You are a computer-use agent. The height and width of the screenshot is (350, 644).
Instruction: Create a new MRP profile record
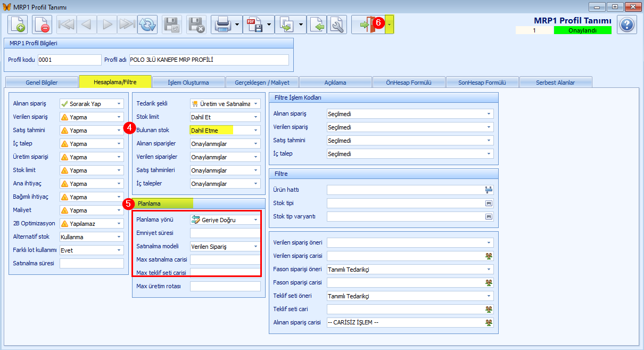pos(18,25)
